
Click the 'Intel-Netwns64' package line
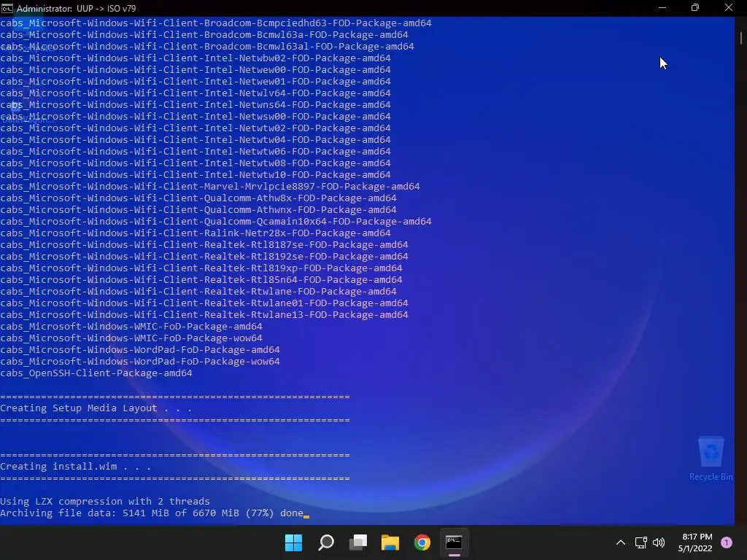196,105
